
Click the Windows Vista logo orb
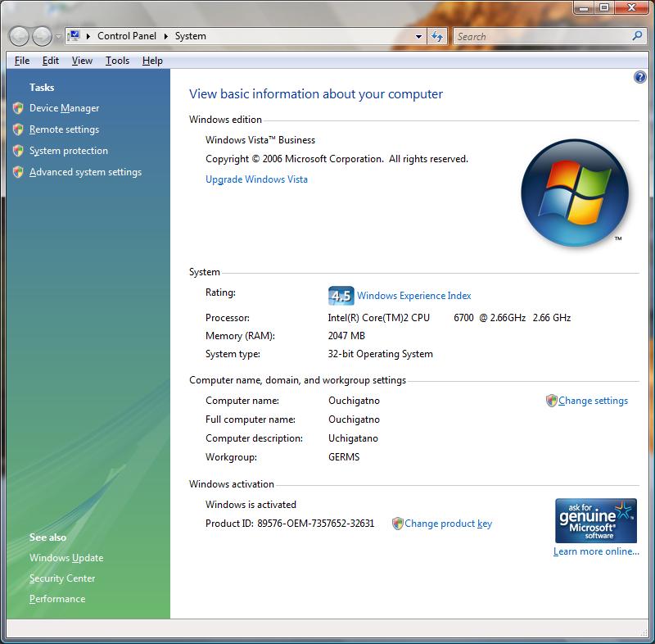click(575, 193)
